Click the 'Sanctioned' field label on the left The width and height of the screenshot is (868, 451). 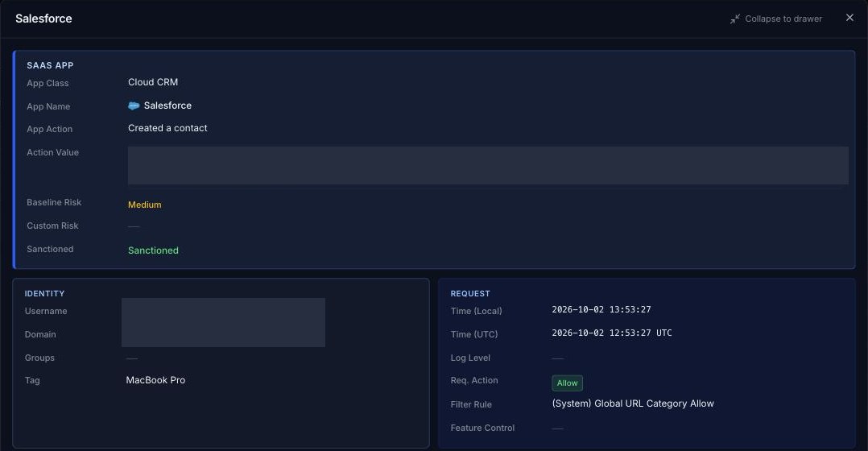(x=50, y=249)
